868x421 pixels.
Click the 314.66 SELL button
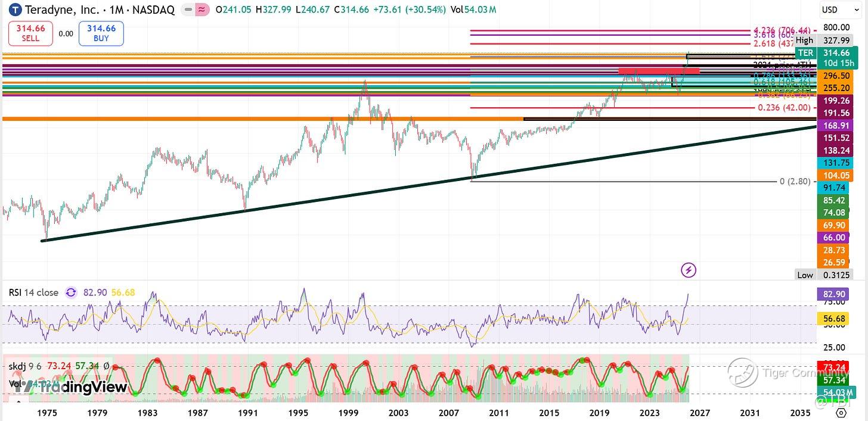[30, 33]
